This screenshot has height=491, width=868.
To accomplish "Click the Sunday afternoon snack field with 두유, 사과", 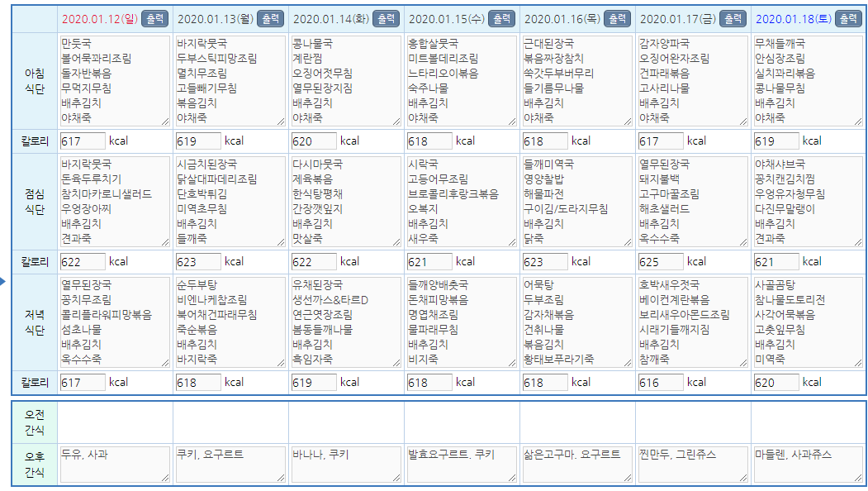I will [x=115, y=465].
